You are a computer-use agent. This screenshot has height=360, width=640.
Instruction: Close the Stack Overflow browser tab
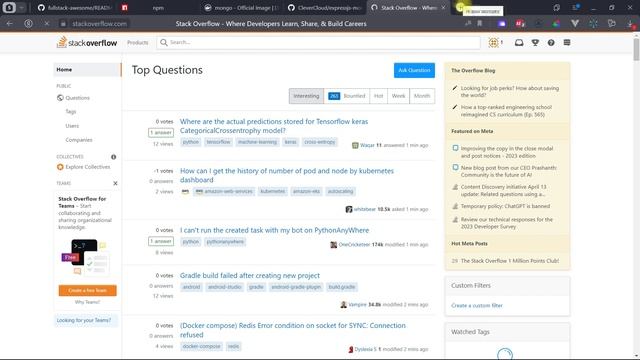pyautogui.click(x=443, y=8)
